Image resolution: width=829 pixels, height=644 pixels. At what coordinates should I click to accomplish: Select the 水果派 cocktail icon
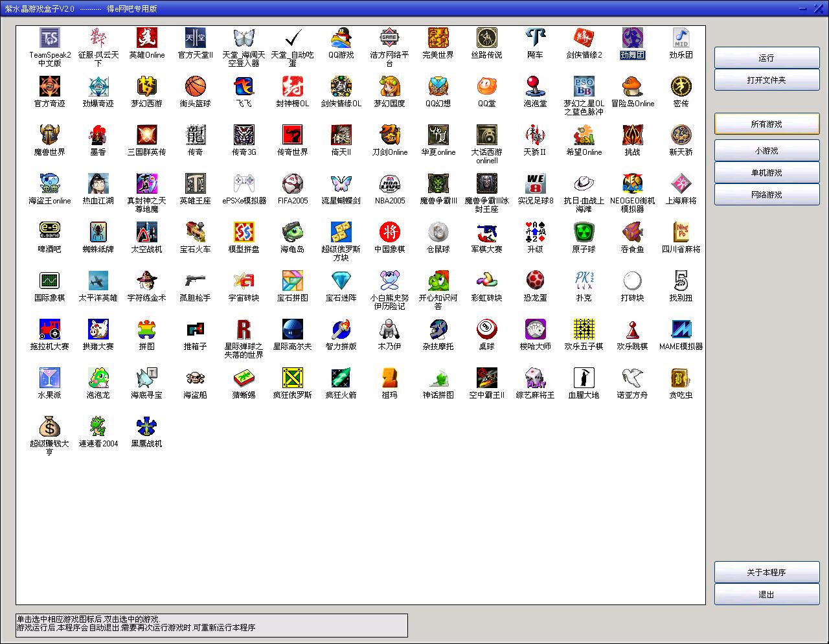(x=50, y=378)
